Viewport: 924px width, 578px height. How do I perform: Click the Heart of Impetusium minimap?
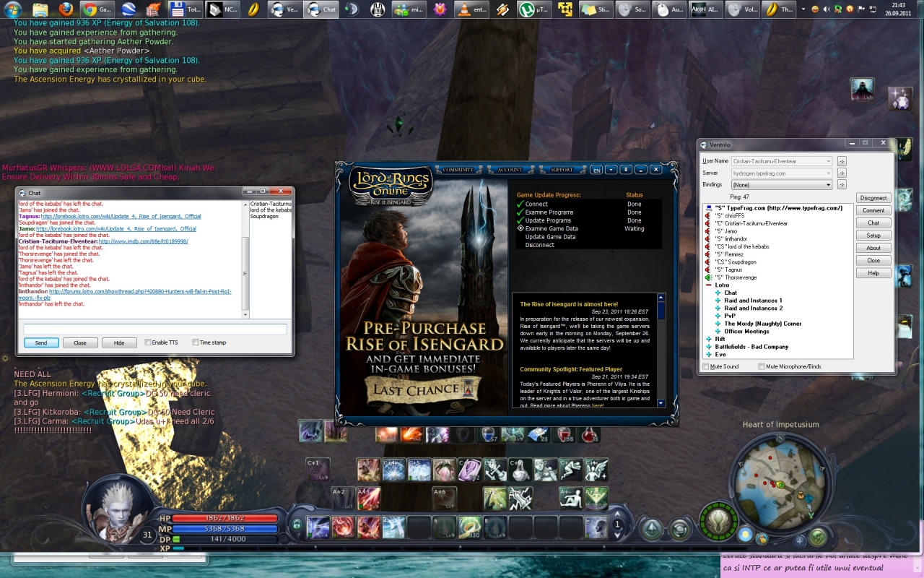coord(780,483)
